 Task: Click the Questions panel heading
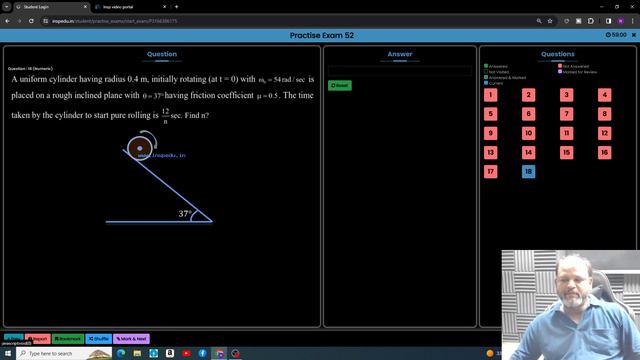tap(558, 54)
